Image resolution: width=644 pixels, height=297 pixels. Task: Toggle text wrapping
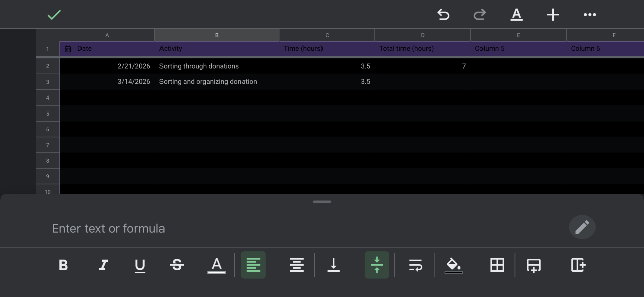[415, 265]
